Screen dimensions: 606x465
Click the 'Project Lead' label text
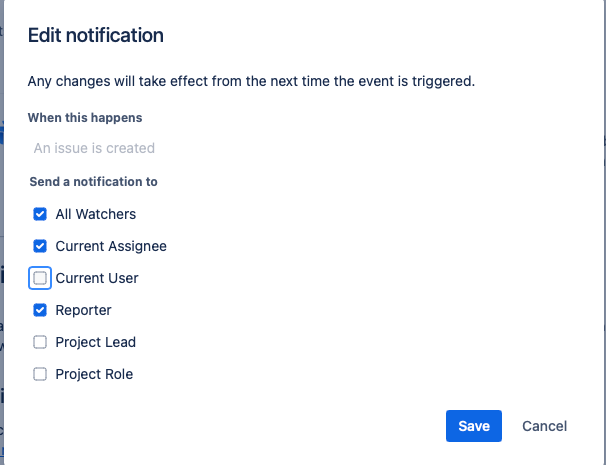click(96, 342)
